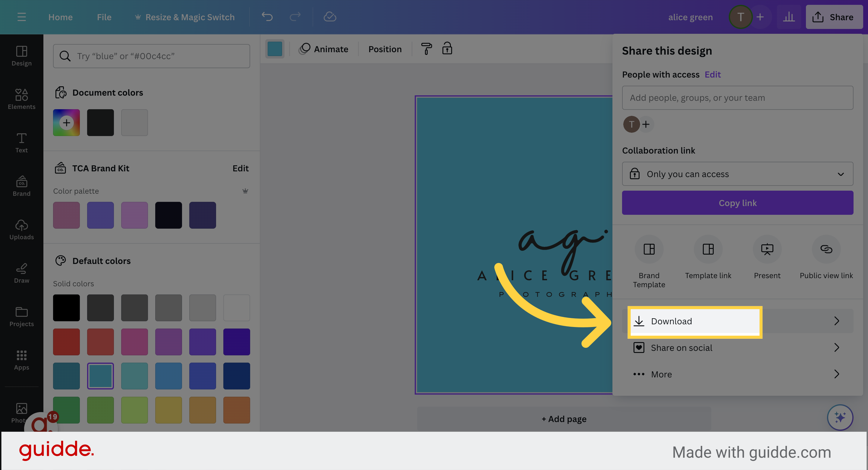
Task: Click the Add people groups input field
Action: (737, 98)
